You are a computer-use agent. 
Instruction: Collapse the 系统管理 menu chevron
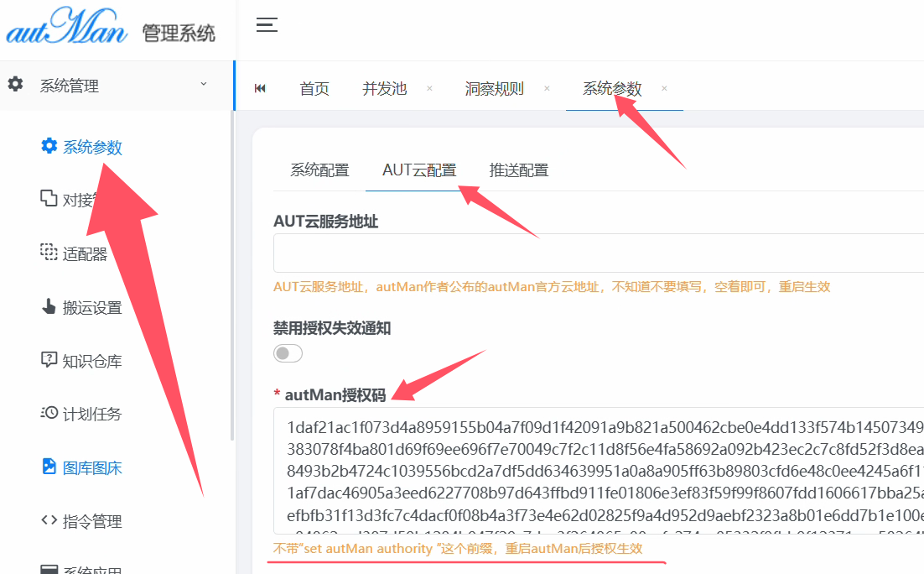pyautogui.click(x=203, y=84)
